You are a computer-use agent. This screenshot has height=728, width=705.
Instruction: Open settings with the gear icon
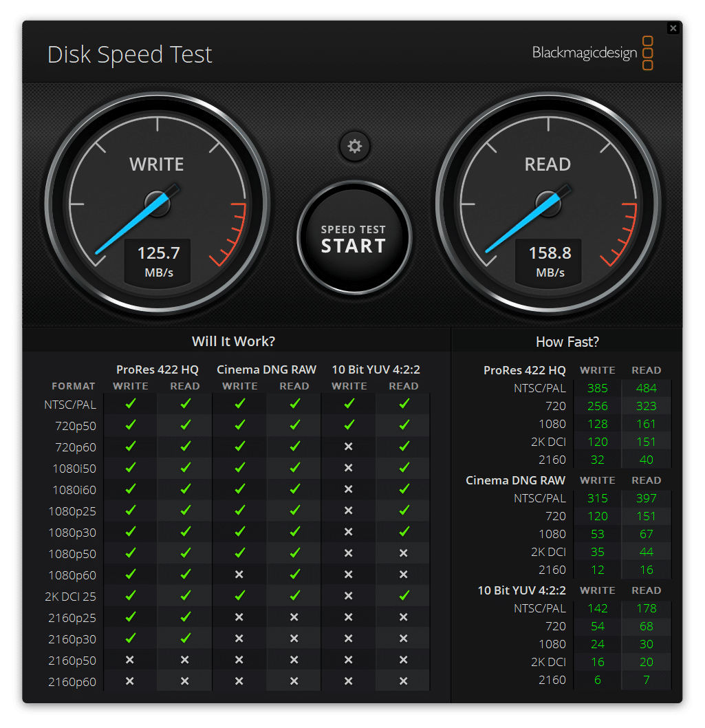click(355, 147)
